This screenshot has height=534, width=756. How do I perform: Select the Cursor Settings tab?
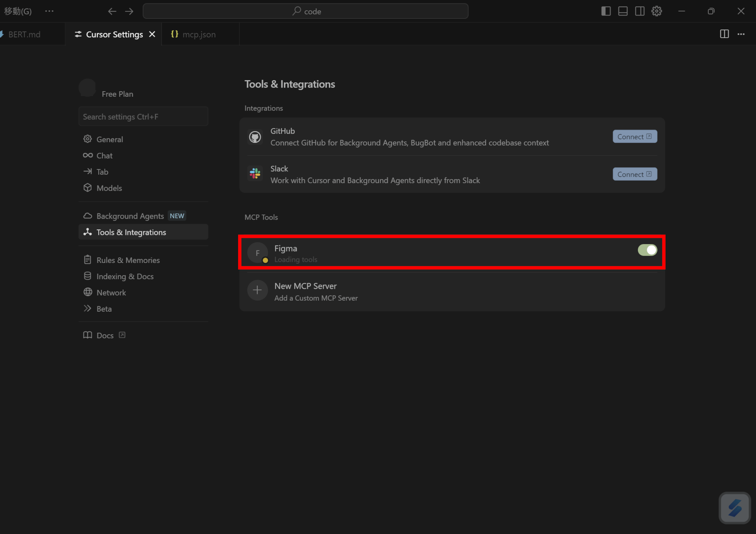click(x=114, y=34)
